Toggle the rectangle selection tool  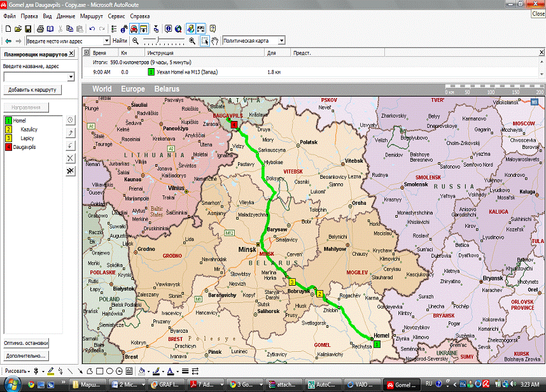tap(204, 41)
